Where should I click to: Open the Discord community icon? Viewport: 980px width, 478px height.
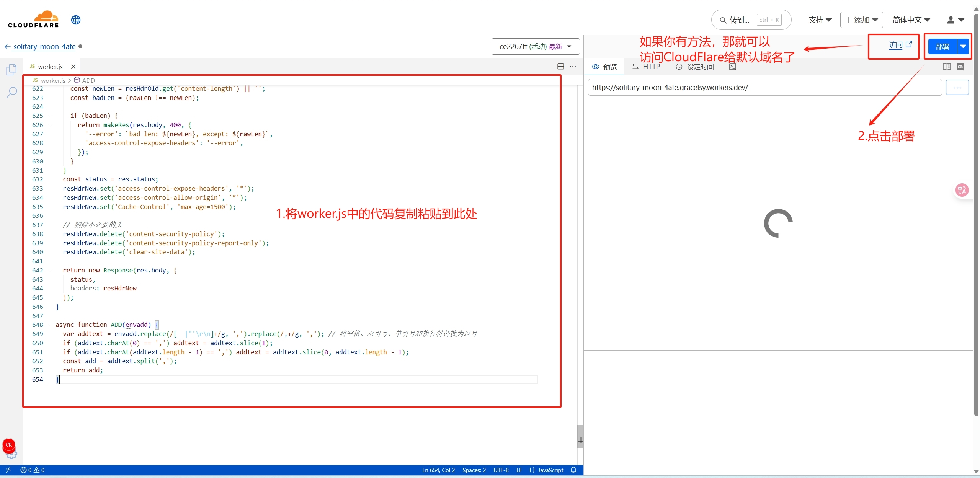pos(960,67)
